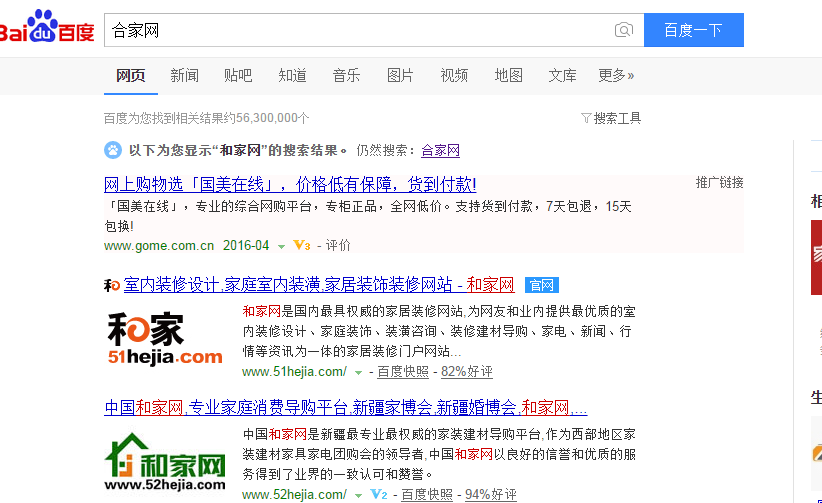This screenshot has width=822, height=503.
Task: Expand dropdown arrow next to www.gome.com.cn 2016-04
Action: 282,247
